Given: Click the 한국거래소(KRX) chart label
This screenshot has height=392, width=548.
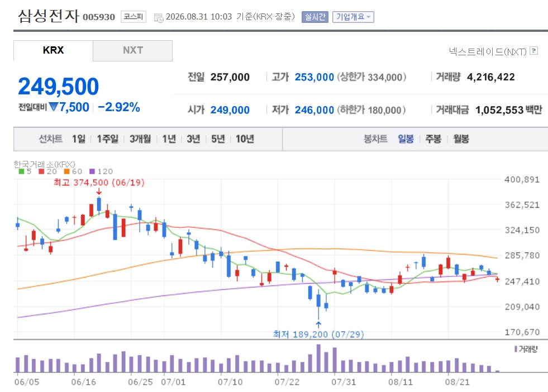Looking at the screenshot, I should [x=44, y=164].
